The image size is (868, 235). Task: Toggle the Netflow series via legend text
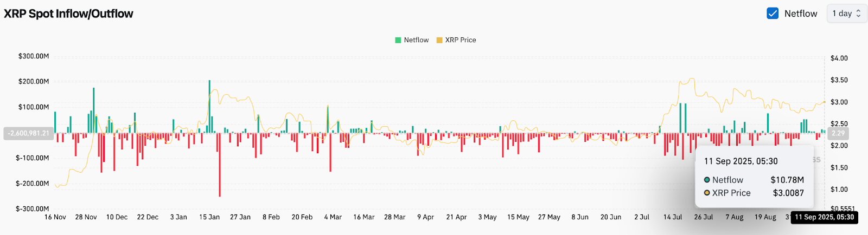pos(416,40)
